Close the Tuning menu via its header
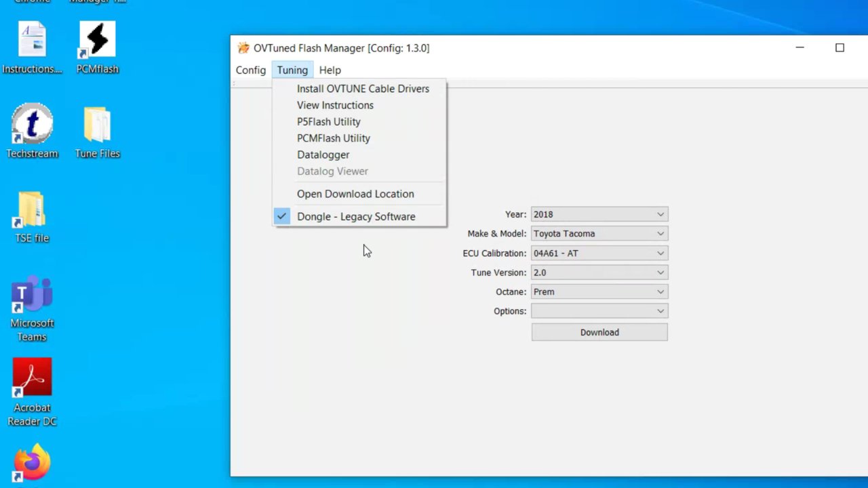The image size is (868, 488). 292,70
